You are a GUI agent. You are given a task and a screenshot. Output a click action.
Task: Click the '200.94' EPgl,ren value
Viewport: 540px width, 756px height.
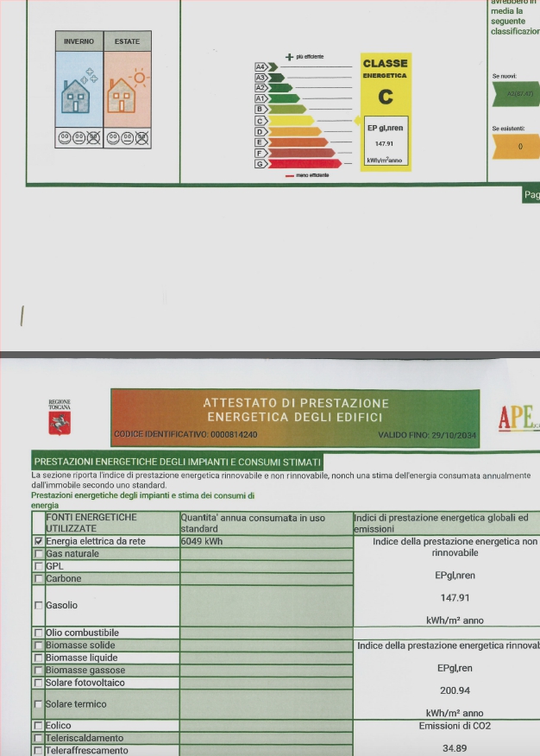pos(455,691)
